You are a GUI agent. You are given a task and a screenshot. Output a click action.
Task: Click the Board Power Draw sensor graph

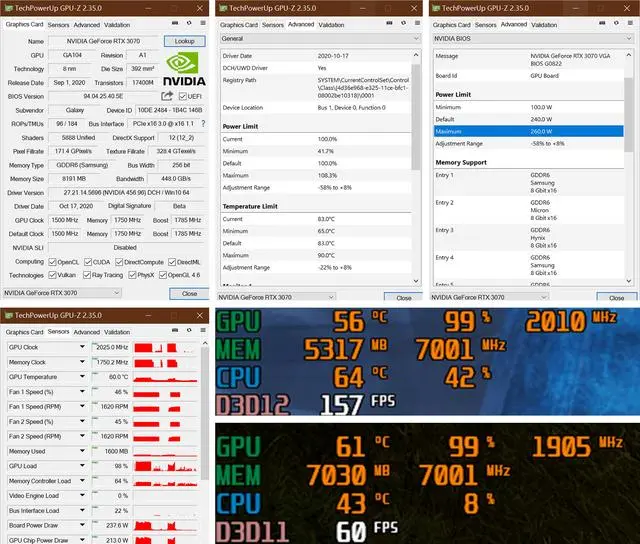[x=166, y=525]
